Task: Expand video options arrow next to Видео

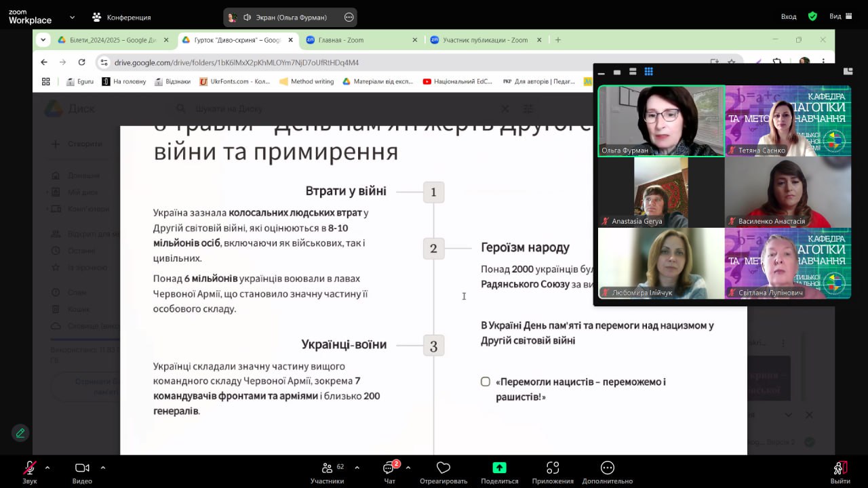Action: pos(103,467)
